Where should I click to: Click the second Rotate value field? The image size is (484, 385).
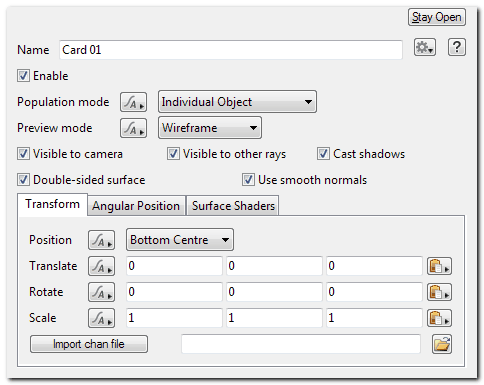[x=274, y=292]
